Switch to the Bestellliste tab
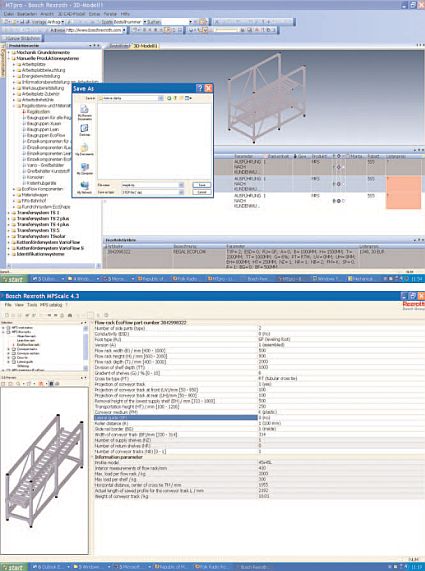Screen dimensions: 425x571 click(x=119, y=46)
